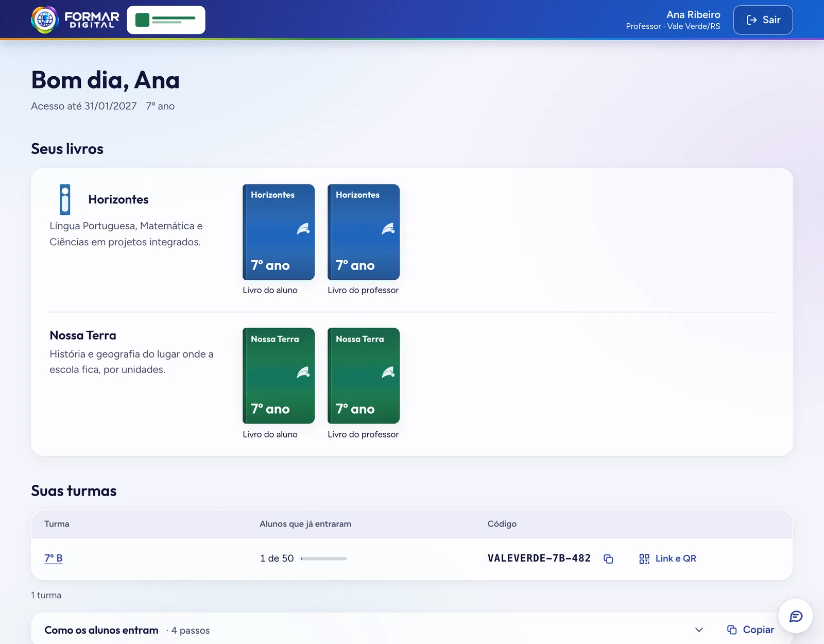Click the chevron next to Copiar

click(x=699, y=630)
